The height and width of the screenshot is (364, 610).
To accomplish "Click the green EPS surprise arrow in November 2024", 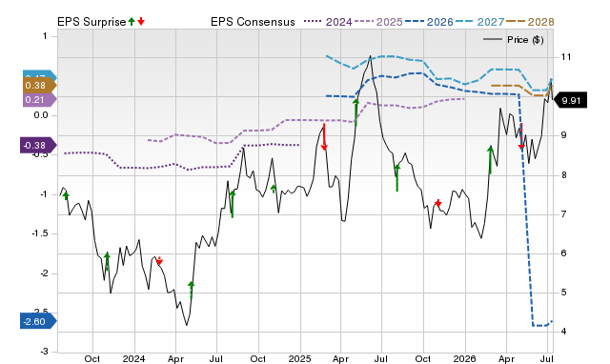I will (x=274, y=189).
